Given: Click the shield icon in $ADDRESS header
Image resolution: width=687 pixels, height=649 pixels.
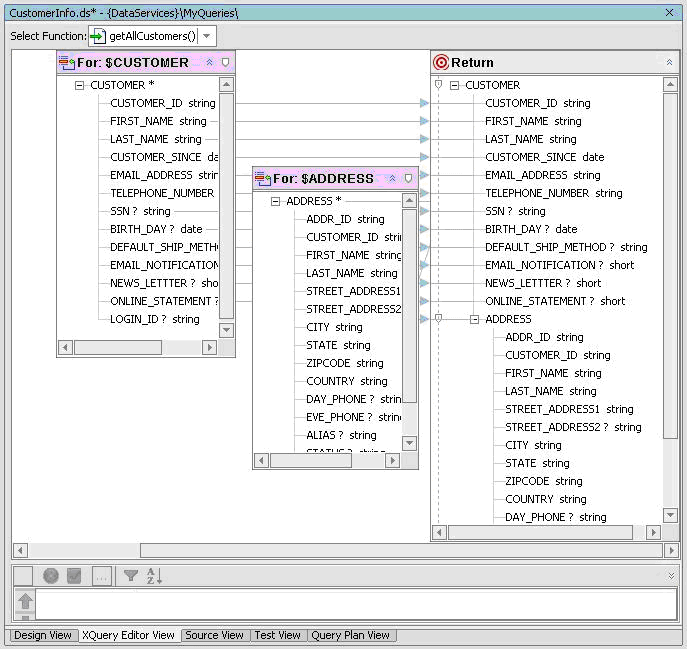Looking at the screenshot, I should [408, 178].
